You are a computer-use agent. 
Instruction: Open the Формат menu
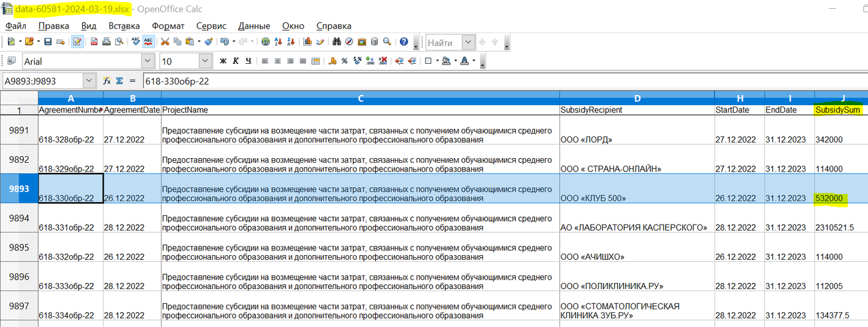coord(168,26)
